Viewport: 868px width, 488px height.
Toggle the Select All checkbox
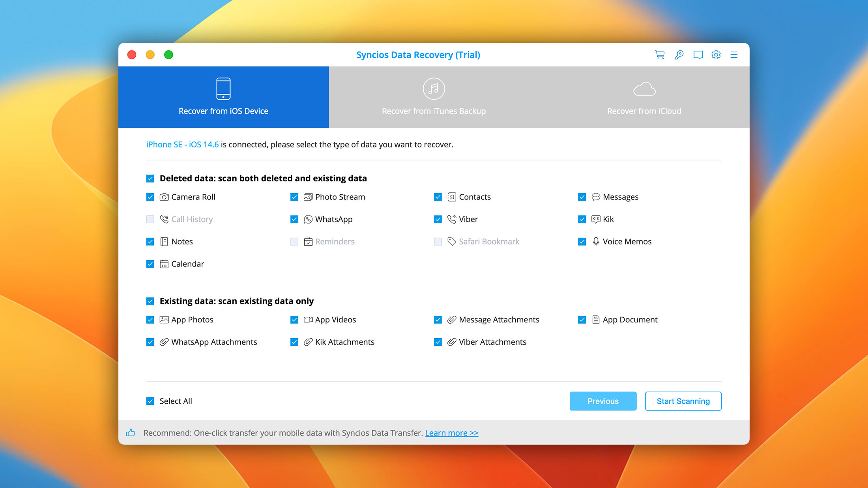pyautogui.click(x=150, y=401)
